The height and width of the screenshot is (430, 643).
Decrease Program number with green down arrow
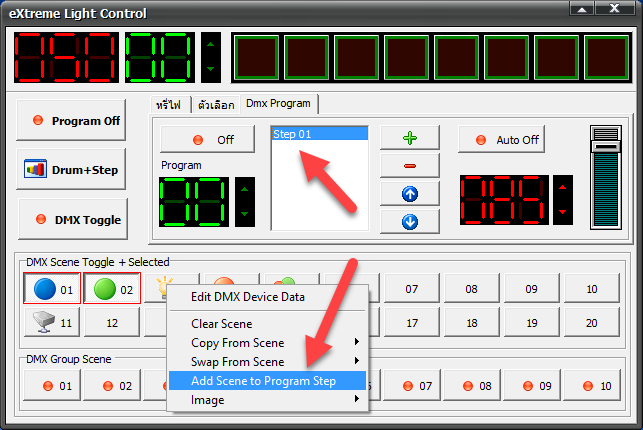[x=244, y=214]
